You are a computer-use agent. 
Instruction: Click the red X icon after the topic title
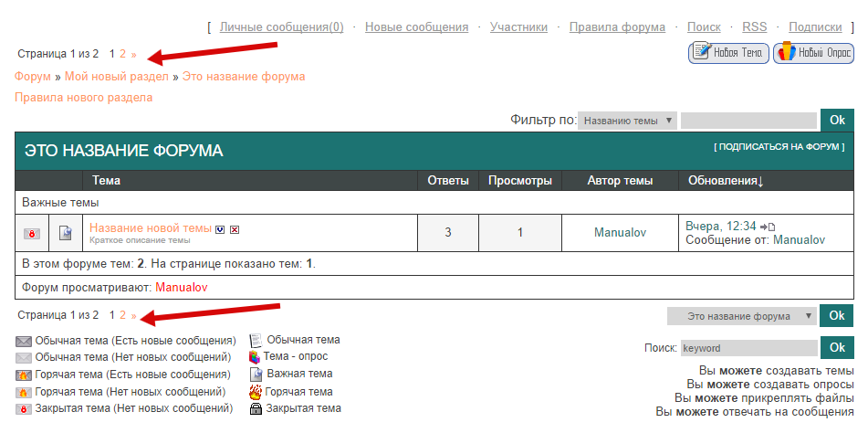tap(235, 228)
